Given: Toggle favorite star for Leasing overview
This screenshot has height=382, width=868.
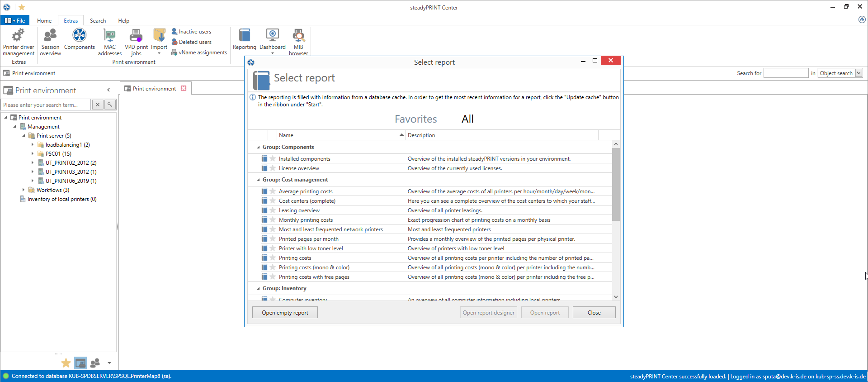Looking at the screenshot, I should click(273, 210).
